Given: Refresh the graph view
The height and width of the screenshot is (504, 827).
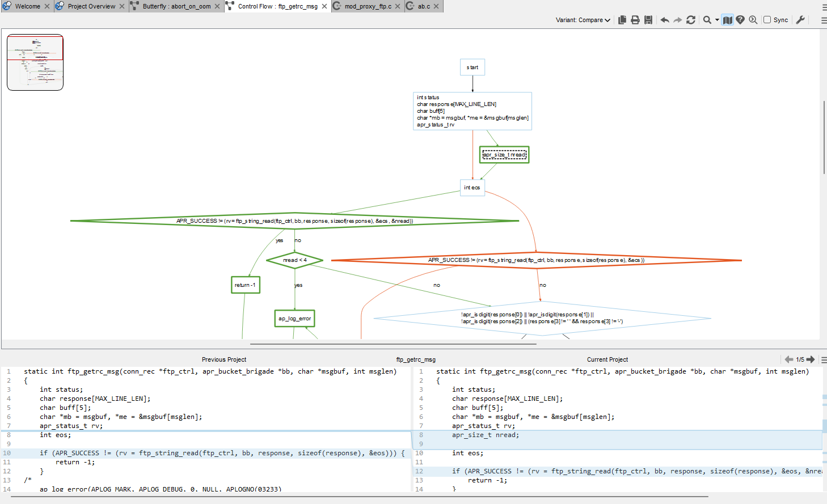Looking at the screenshot, I should tap(691, 20).
